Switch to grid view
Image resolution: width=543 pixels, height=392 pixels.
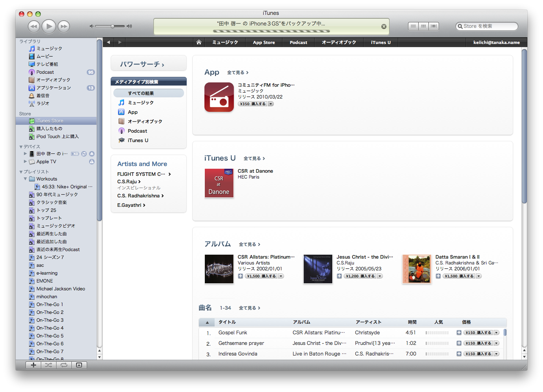tap(423, 26)
